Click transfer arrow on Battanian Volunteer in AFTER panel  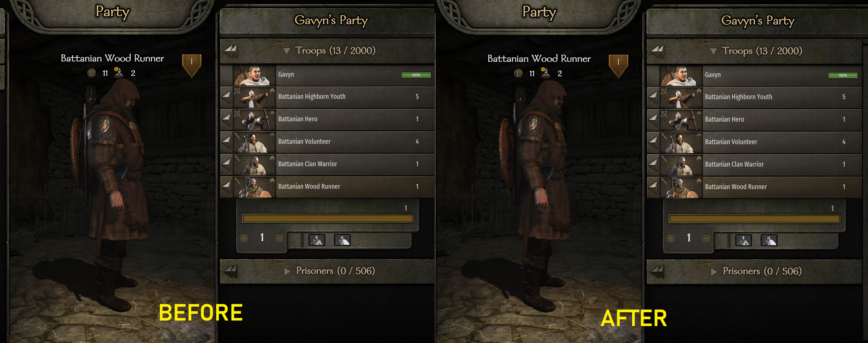click(x=653, y=141)
